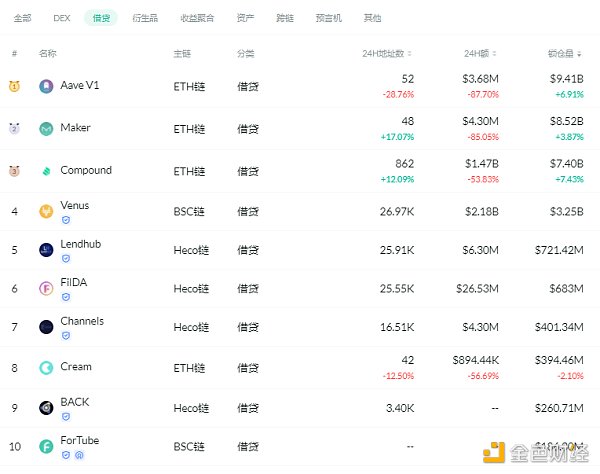Screen dimensions: 600x474
Task: Click the Cream protocol logo icon
Action: pyautogui.click(x=46, y=368)
